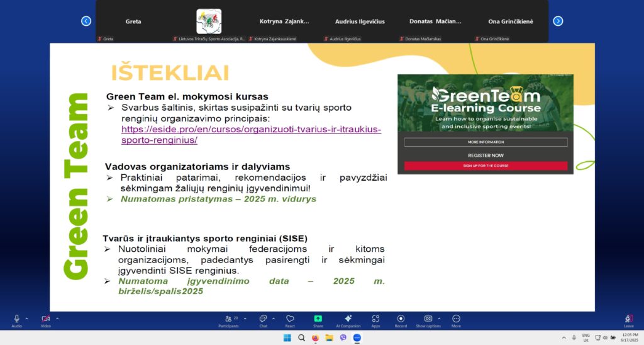
Task: Click the tray microphone icon
Action: click(574, 338)
